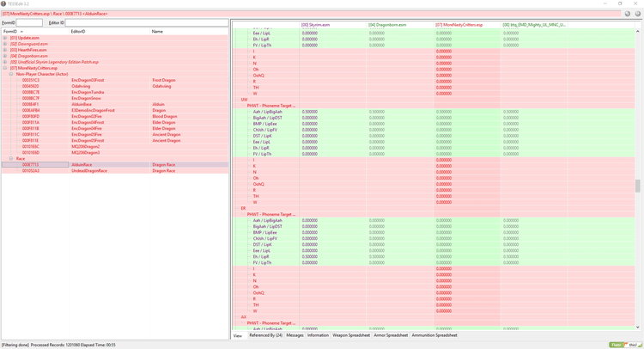Select the EncDragonSnow record

115,98
